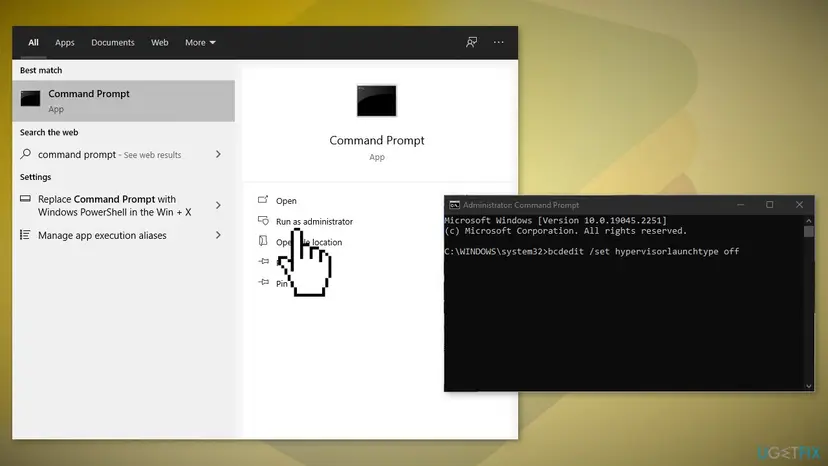
Task: Click the Search the web heading
Action: pyautogui.click(x=49, y=132)
